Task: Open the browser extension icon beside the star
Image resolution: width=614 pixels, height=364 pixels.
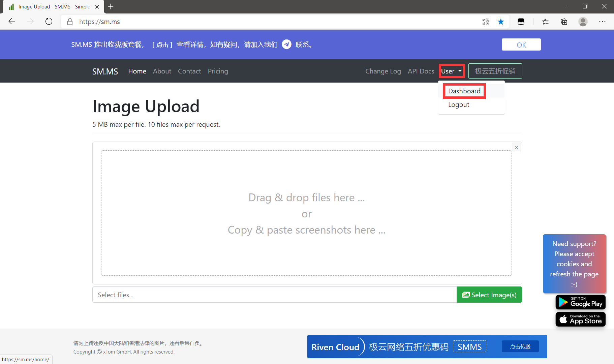Action: [521, 22]
